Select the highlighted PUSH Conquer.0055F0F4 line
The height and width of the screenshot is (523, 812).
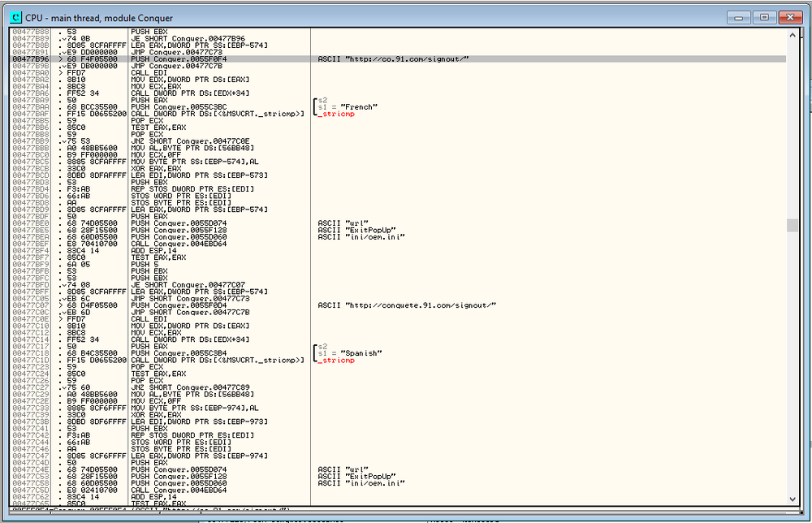click(x=178, y=59)
